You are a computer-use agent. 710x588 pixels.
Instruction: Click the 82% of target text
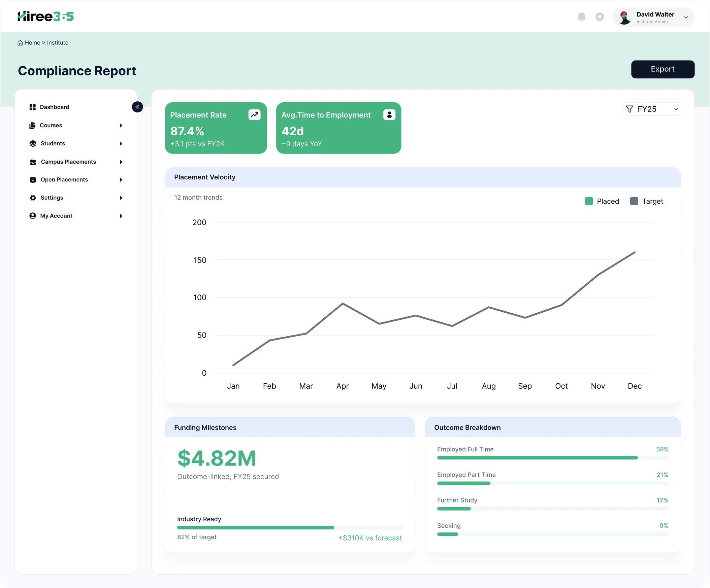[x=197, y=537]
